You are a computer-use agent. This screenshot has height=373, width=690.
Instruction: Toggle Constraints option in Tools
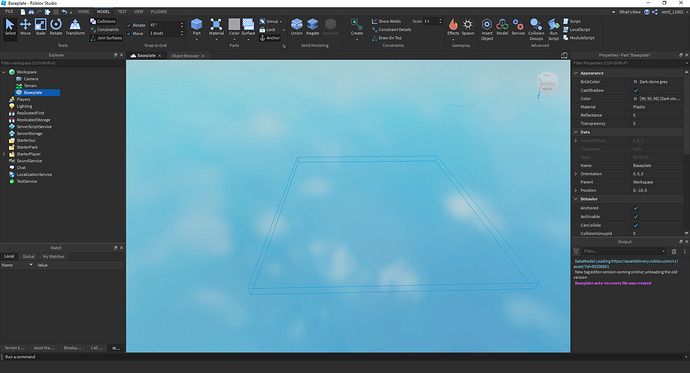click(x=105, y=29)
